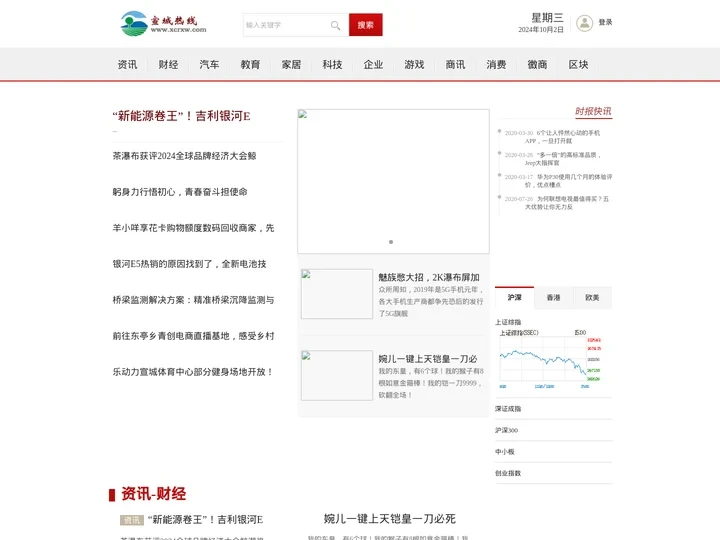Open the 区块 navigation menu item
720x540 pixels.
click(x=579, y=65)
